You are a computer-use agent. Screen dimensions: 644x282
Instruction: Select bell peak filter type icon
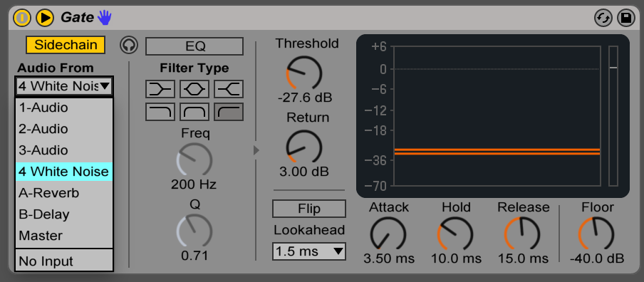194,89
